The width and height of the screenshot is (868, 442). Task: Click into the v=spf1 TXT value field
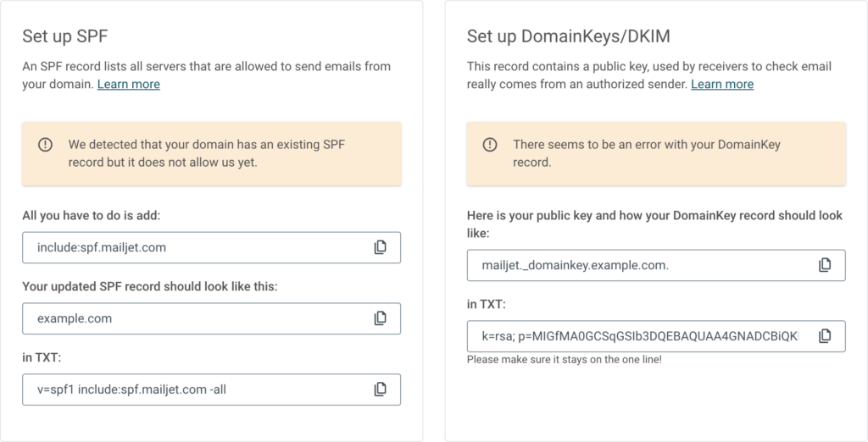195,390
